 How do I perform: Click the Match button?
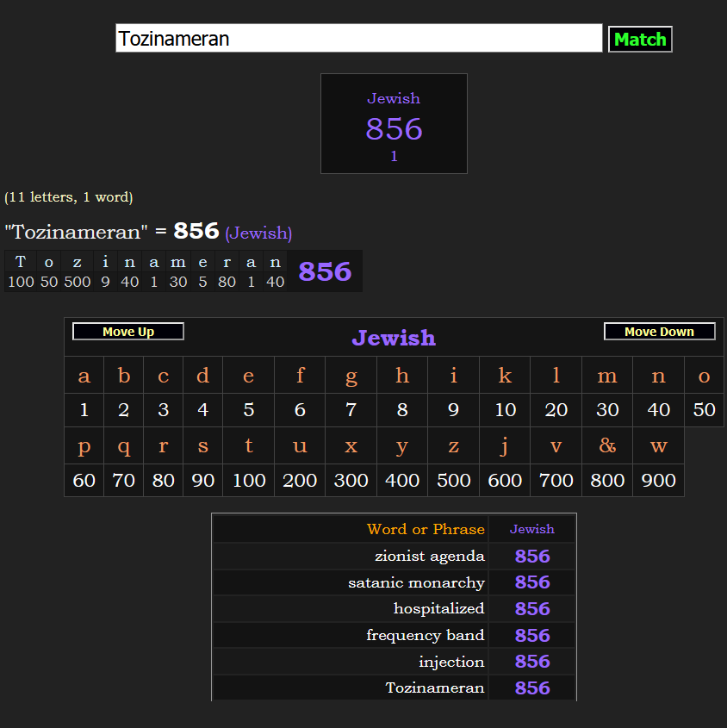[640, 39]
